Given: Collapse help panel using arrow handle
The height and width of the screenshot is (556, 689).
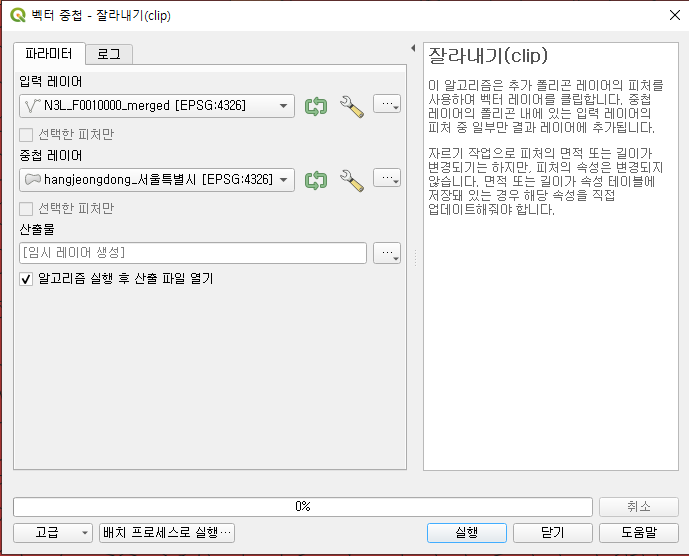Looking at the screenshot, I should (x=413, y=48).
